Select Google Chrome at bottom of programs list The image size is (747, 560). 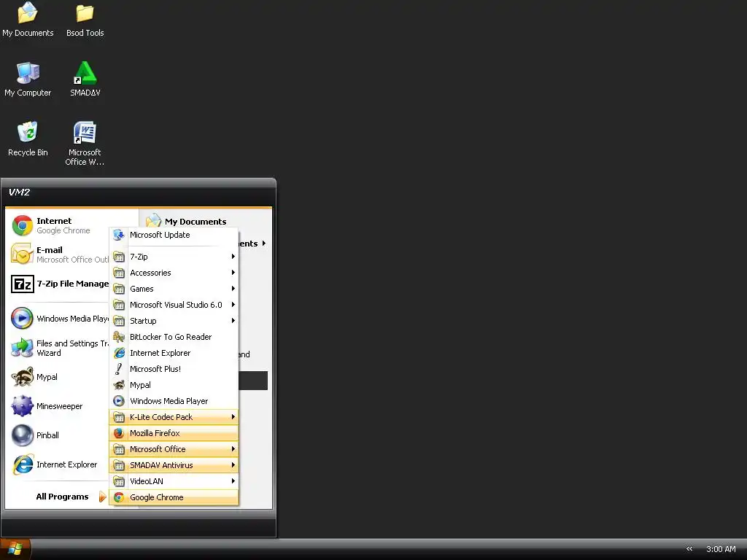click(174, 497)
